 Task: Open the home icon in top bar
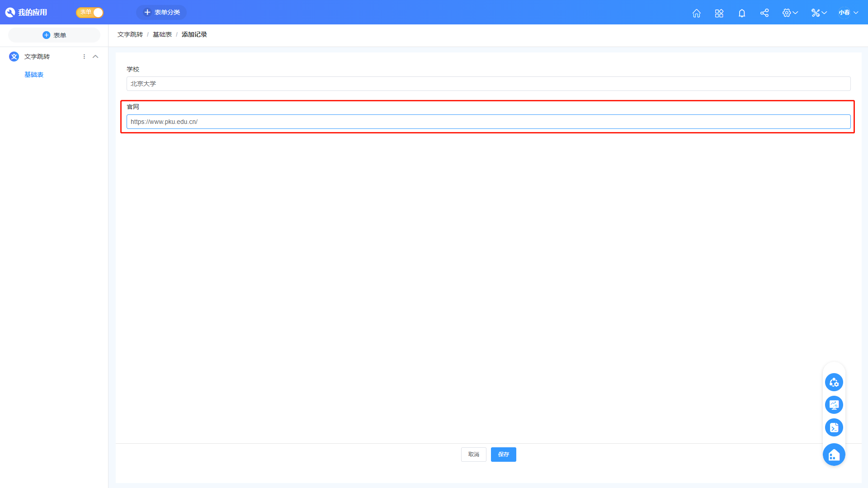pos(696,13)
